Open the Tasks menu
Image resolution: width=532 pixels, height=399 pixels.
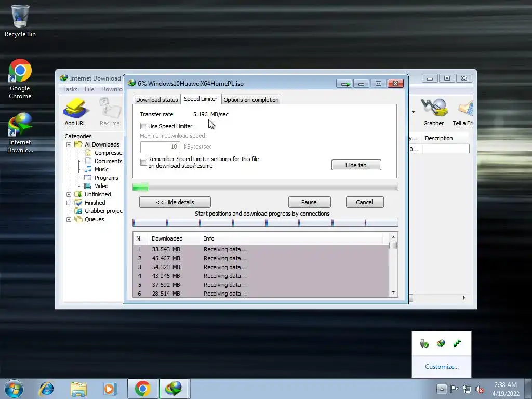[70, 89]
